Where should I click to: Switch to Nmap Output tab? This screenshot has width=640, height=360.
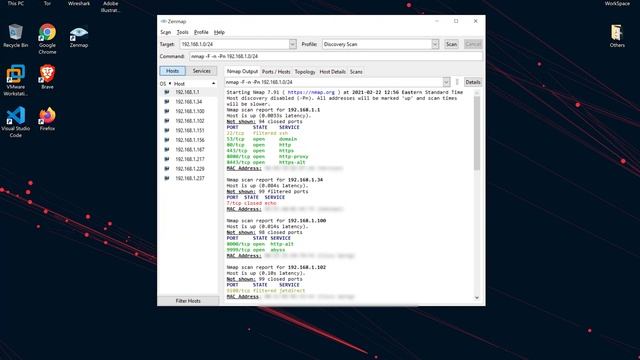click(x=242, y=71)
